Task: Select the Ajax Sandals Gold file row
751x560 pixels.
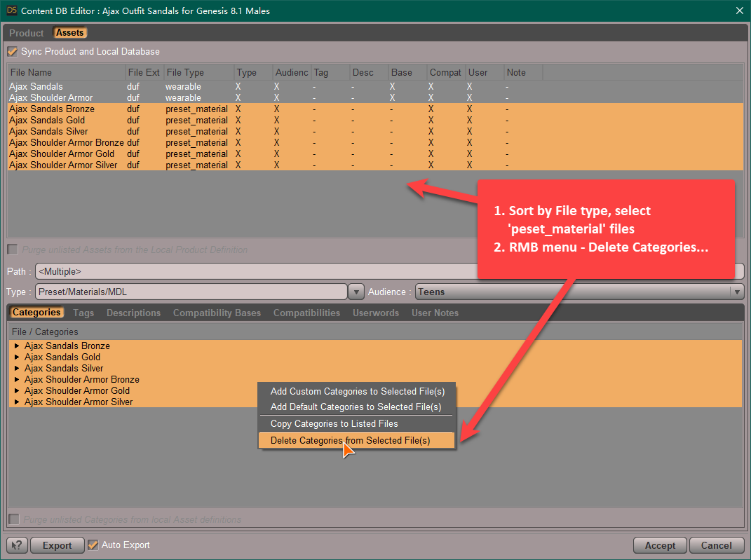Action: pyautogui.click(x=376, y=120)
